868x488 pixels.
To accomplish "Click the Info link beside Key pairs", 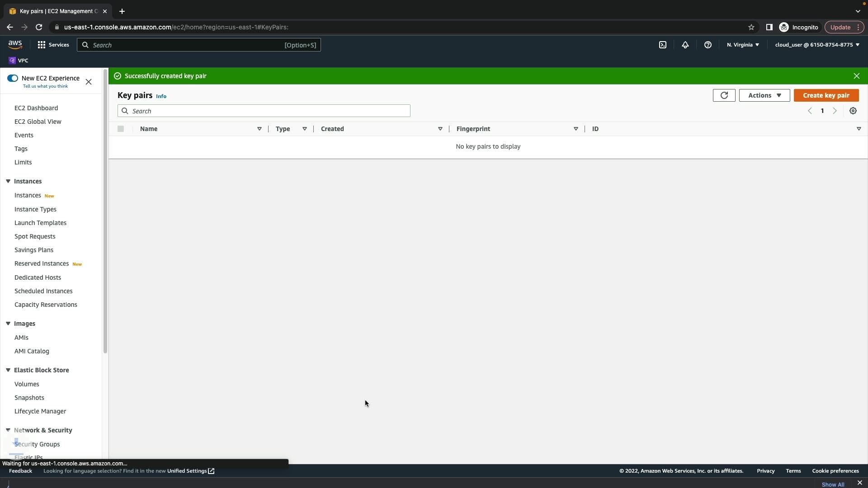I will pos(161,96).
